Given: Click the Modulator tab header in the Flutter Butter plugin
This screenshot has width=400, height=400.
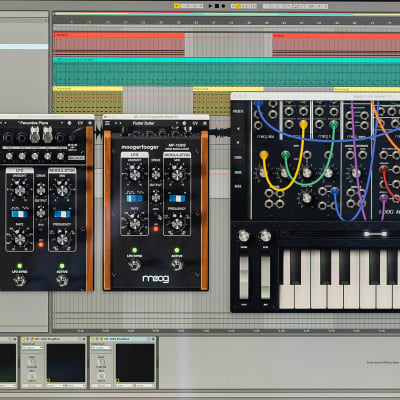Looking at the screenshot, I should point(177,155).
